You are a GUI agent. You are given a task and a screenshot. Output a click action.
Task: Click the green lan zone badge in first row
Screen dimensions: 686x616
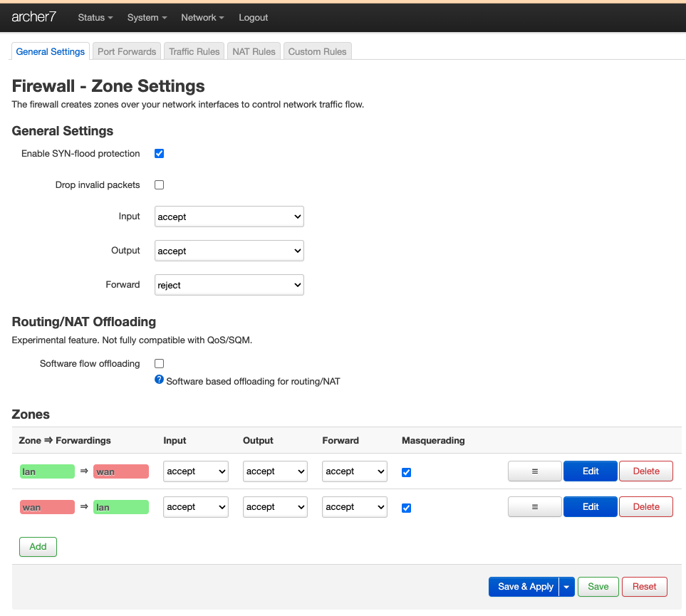point(47,471)
